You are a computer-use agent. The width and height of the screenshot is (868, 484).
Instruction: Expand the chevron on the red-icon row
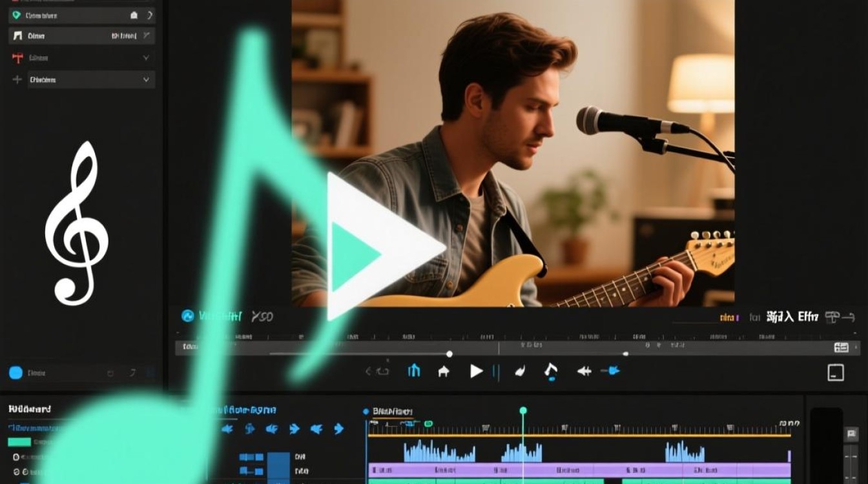pyautogui.click(x=146, y=58)
